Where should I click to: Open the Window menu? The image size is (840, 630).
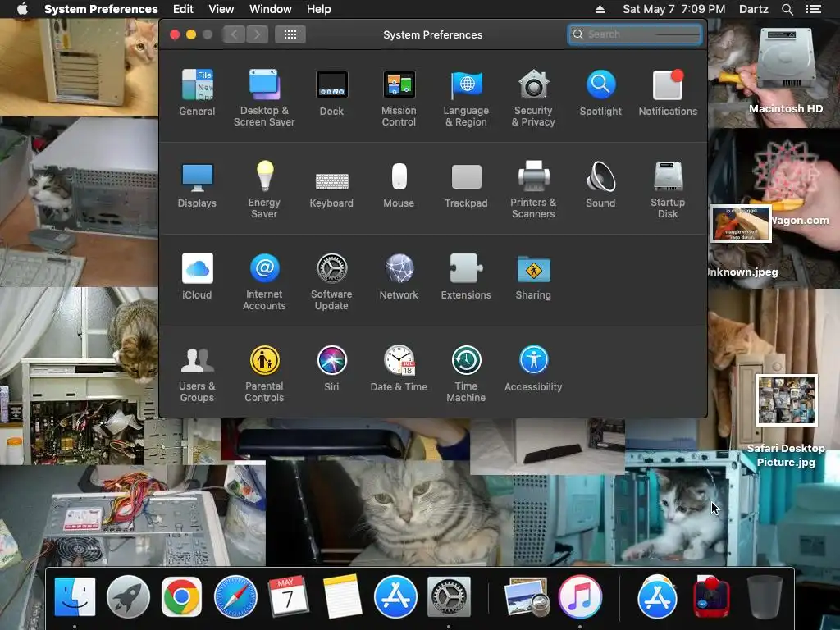[x=271, y=9]
